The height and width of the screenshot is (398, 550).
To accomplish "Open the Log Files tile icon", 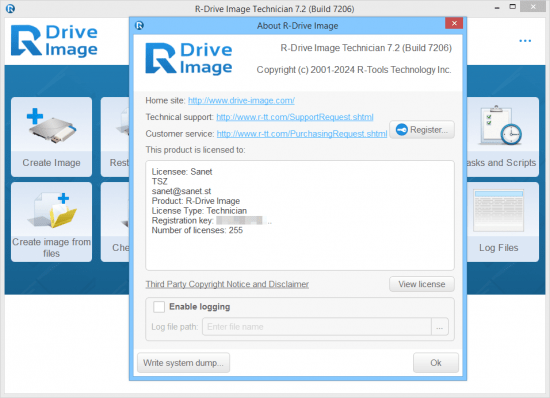I will click(498, 210).
